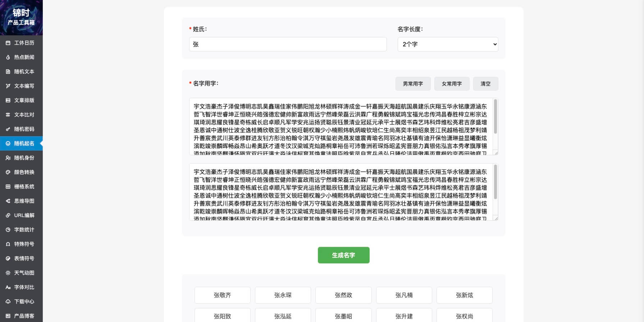
Task: Click the emoji icon beside 表情符号
Action: 8,258
